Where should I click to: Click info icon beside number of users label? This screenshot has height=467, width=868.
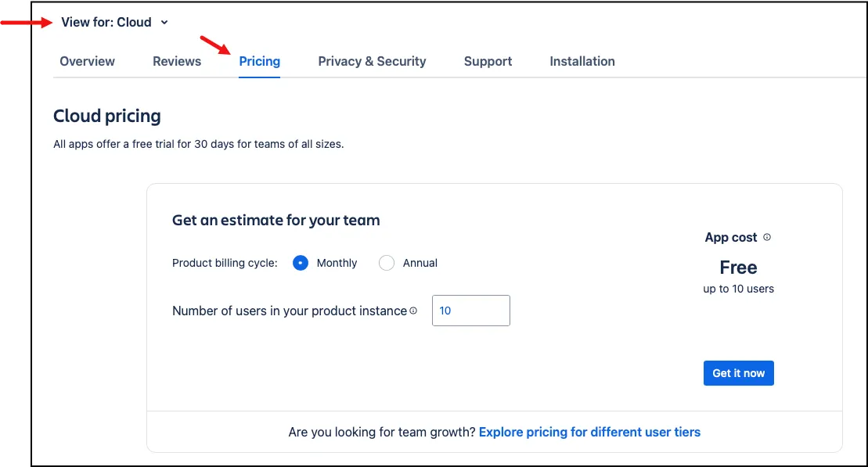[413, 311]
